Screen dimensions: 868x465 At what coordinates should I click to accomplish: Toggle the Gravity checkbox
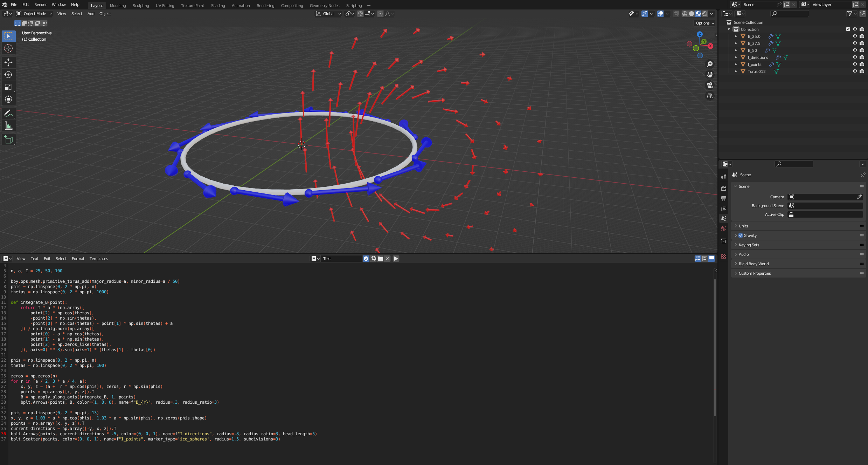click(x=741, y=235)
